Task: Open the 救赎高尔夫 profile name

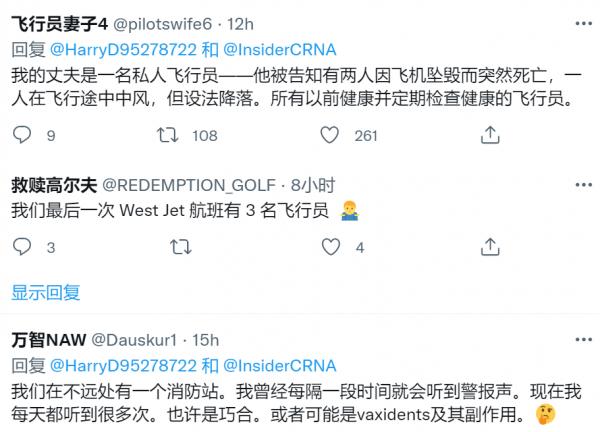Action: tap(53, 185)
